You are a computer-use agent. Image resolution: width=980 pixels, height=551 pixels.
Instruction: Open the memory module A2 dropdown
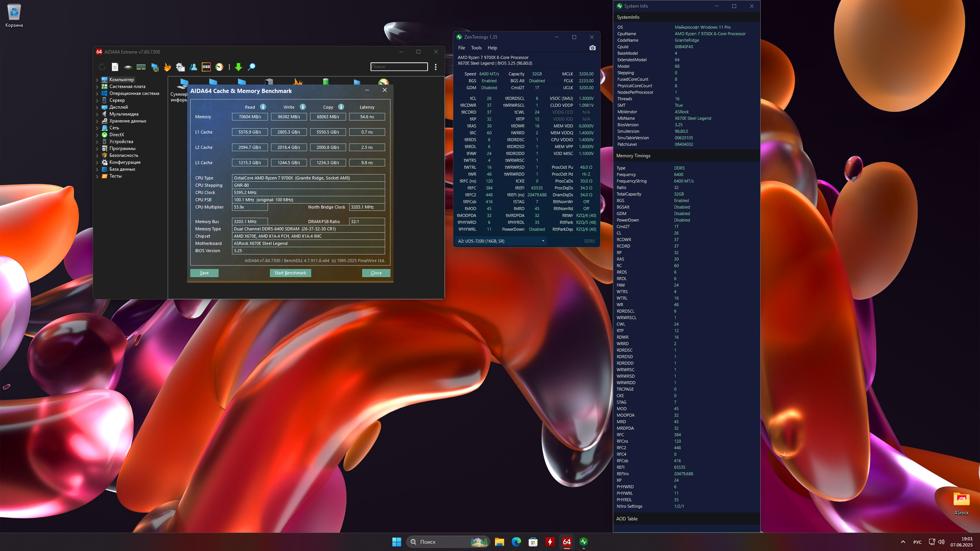501,241
